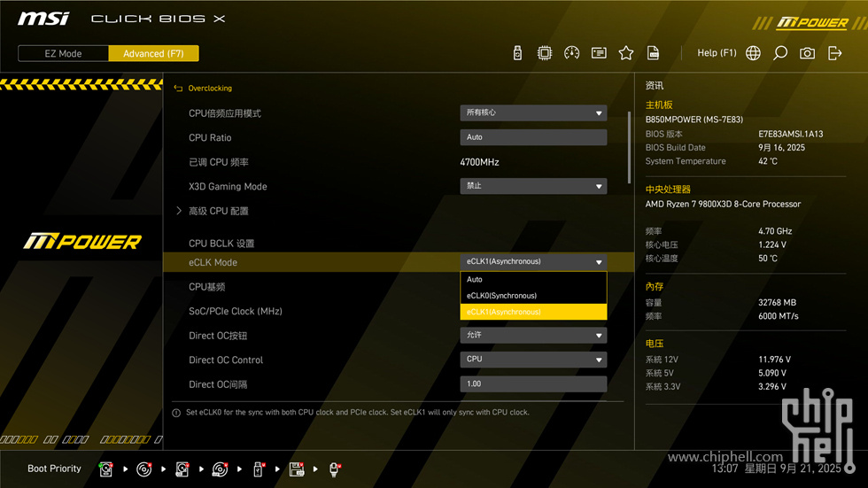The height and width of the screenshot is (488, 868).
Task: Click the 1.224 V core voltage value
Action: [772, 244]
